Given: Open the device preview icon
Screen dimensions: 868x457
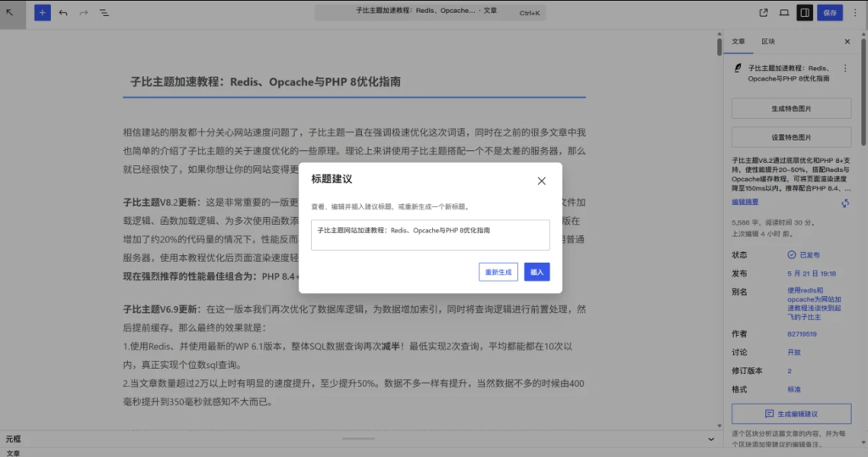Looking at the screenshot, I should click(784, 13).
